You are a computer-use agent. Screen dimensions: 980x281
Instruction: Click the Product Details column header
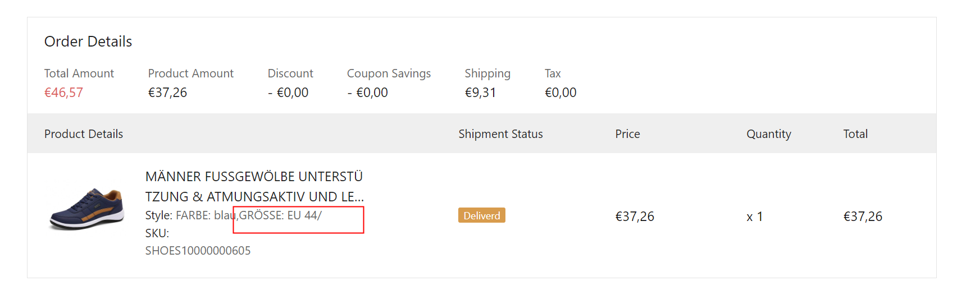(84, 134)
